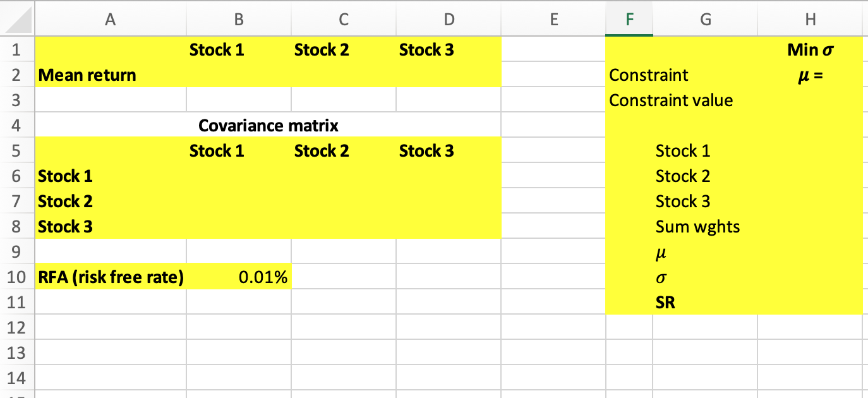Click the Stock 3 label in covariance matrix

(64, 226)
